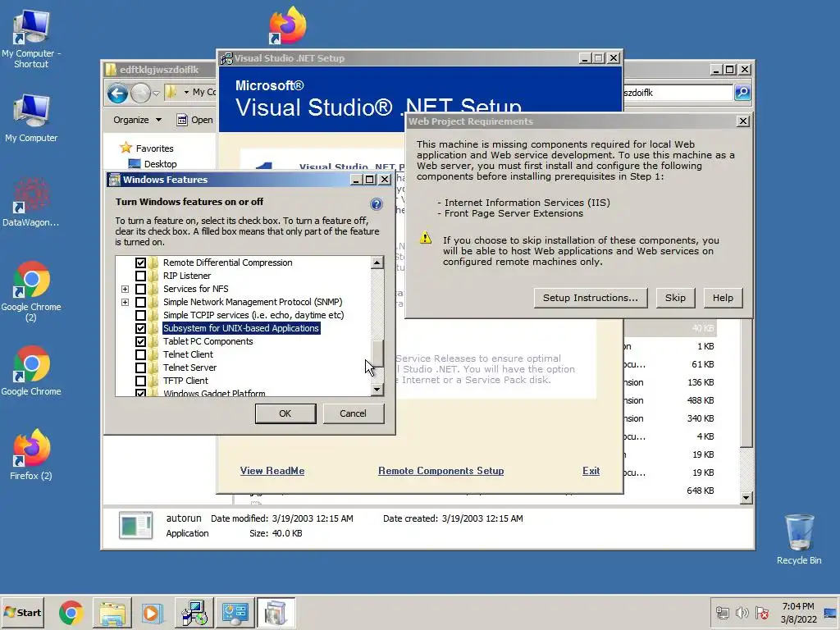The image size is (840, 630).
Task: Select Desktop in Explorer navigation pane
Action: point(160,164)
